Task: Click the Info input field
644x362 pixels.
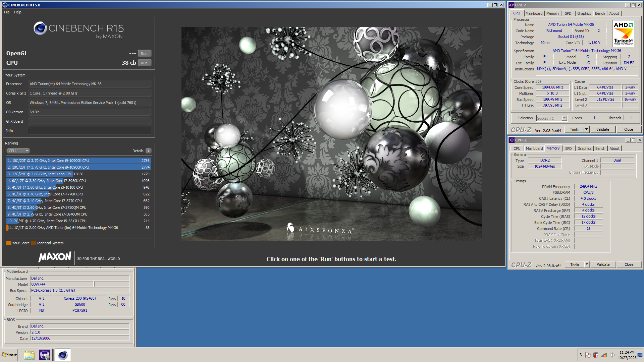Action: coord(90,131)
